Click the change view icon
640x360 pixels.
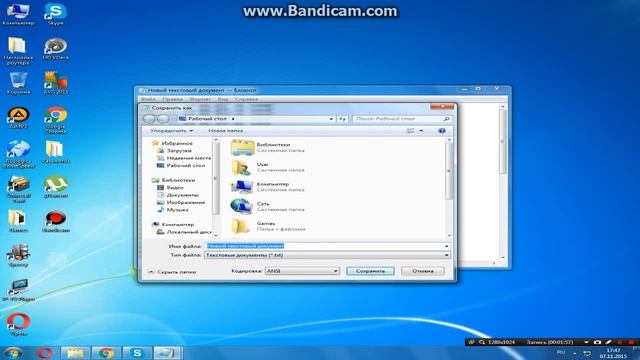pos(411,131)
